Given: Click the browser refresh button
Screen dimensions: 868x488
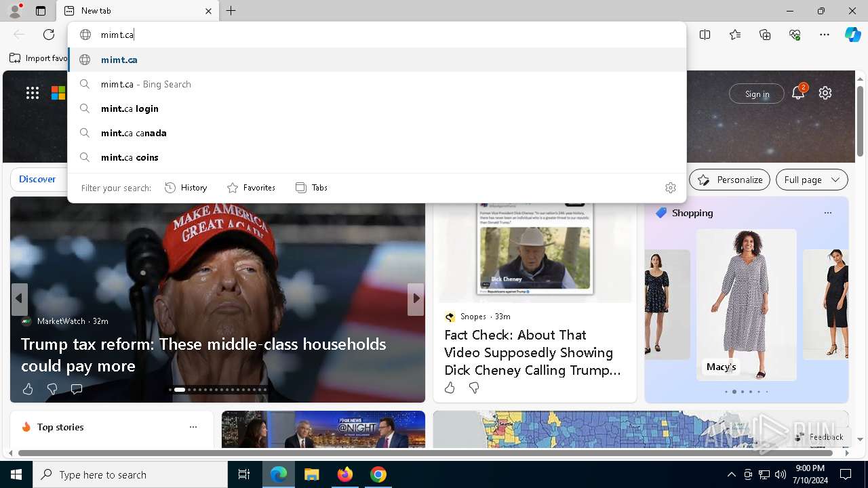Looking at the screenshot, I should click(49, 35).
